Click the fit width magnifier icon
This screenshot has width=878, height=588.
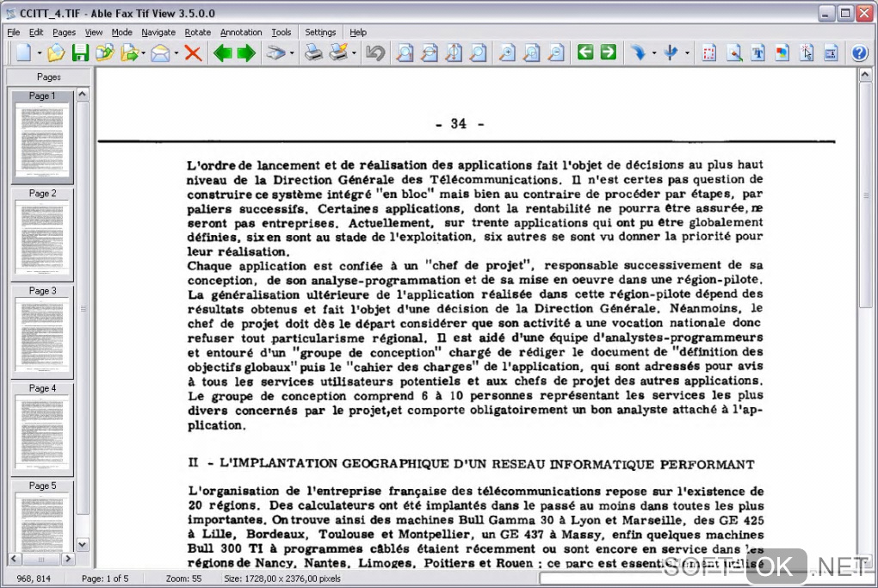[429, 53]
